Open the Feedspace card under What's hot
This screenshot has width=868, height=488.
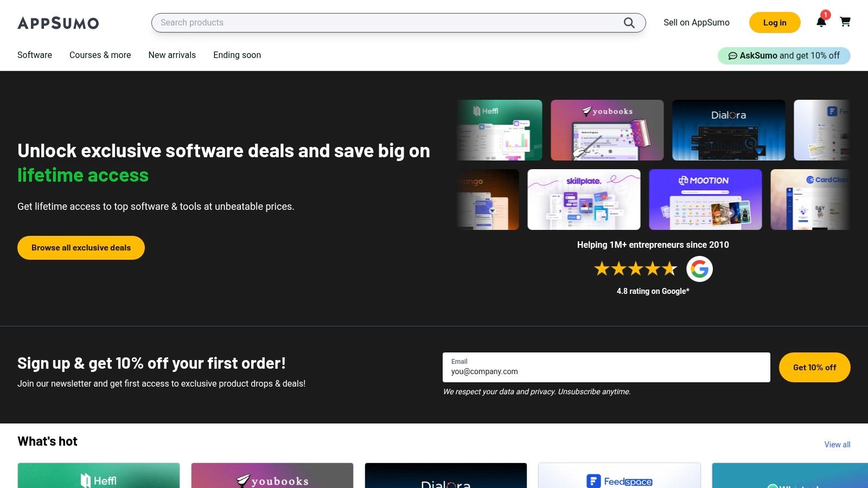click(620, 476)
